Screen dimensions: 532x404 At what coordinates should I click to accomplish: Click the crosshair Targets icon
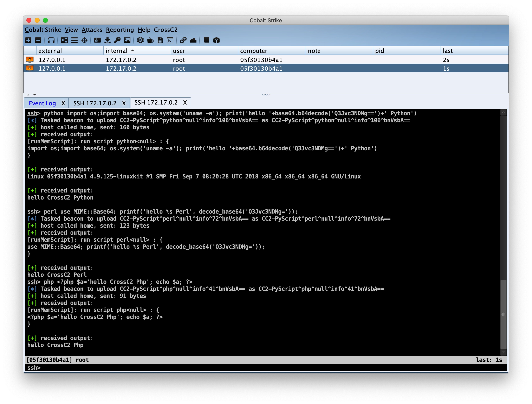click(84, 40)
